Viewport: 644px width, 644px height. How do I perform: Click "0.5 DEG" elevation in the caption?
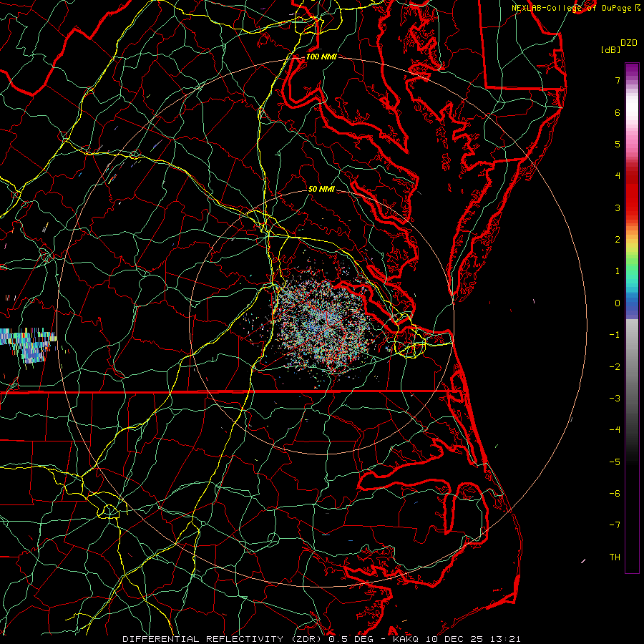pyautogui.click(x=351, y=639)
